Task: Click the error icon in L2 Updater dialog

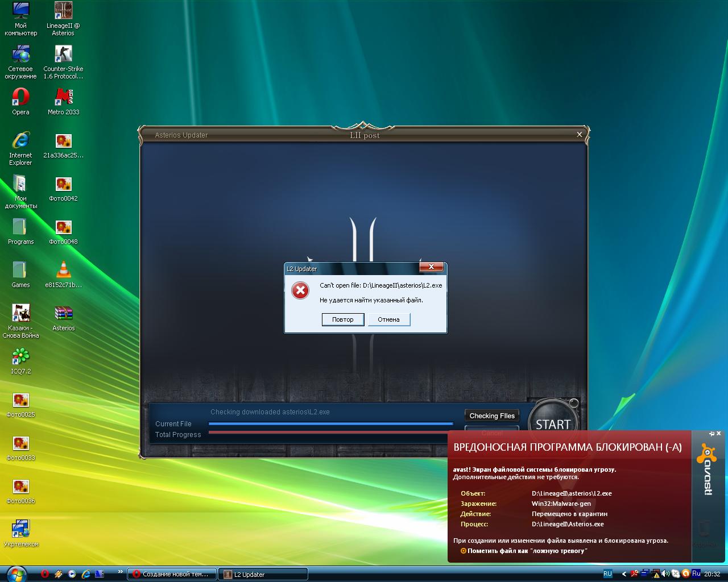Action: (300, 291)
